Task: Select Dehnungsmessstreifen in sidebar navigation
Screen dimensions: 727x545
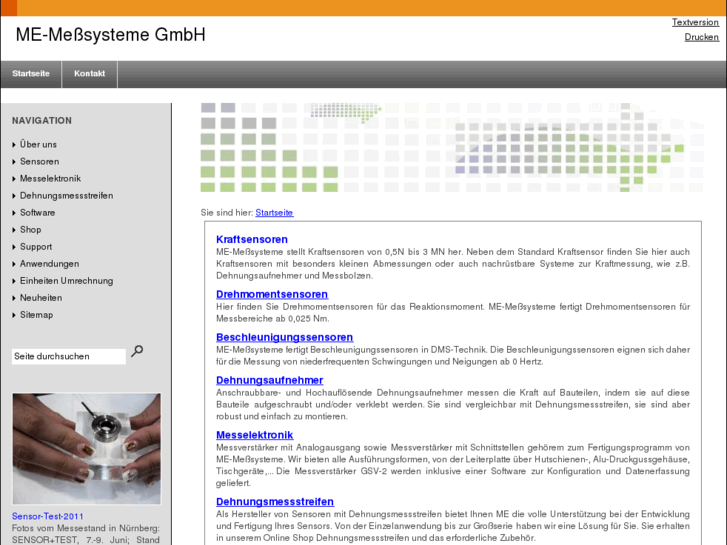Action: (66, 195)
